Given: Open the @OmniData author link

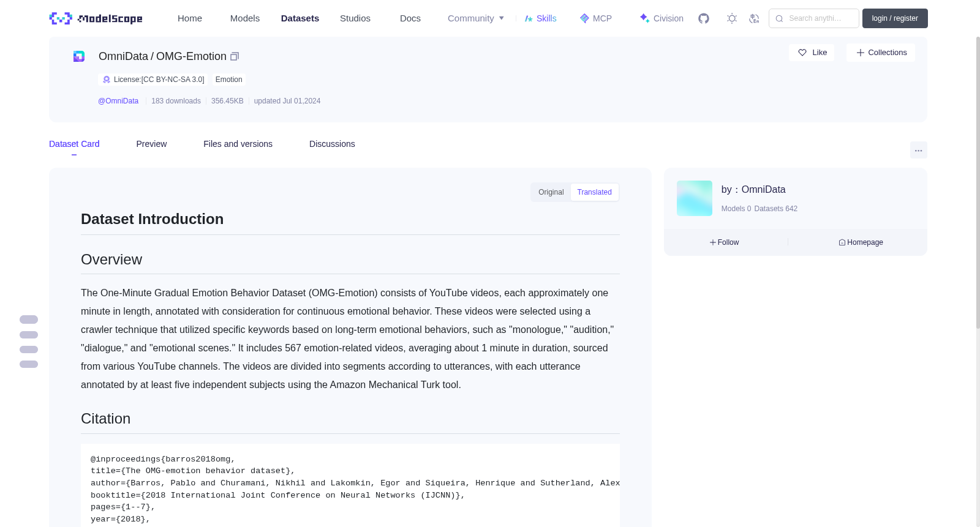Looking at the screenshot, I should click(118, 101).
